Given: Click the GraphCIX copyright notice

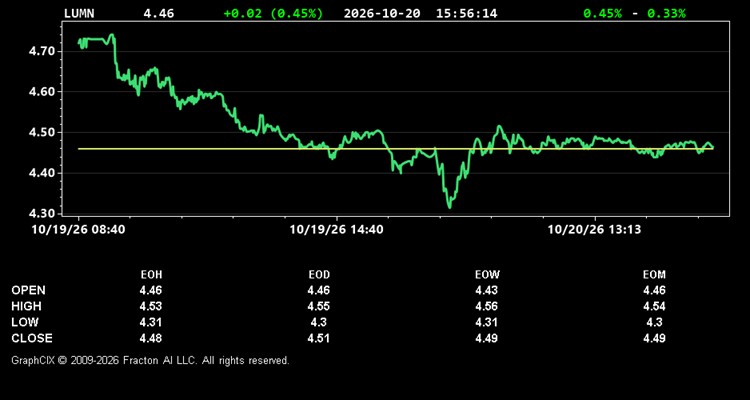Looking at the screenshot, I should 151,360.
